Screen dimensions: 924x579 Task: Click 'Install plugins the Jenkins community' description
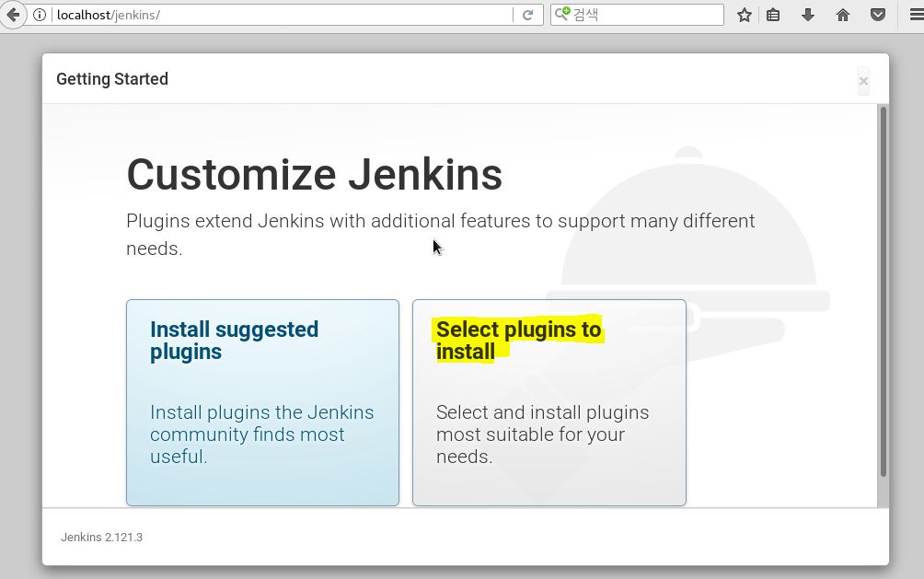261,434
